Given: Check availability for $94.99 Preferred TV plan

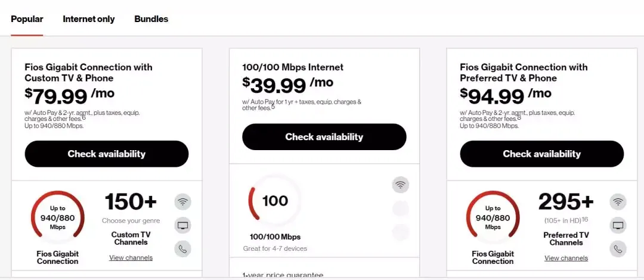Looking at the screenshot, I should coord(542,154).
